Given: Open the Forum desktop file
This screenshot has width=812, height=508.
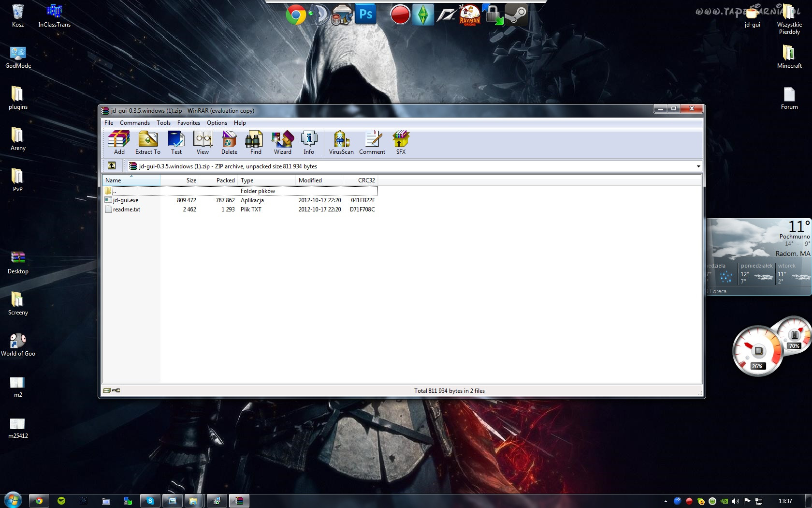Looking at the screenshot, I should [x=789, y=98].
